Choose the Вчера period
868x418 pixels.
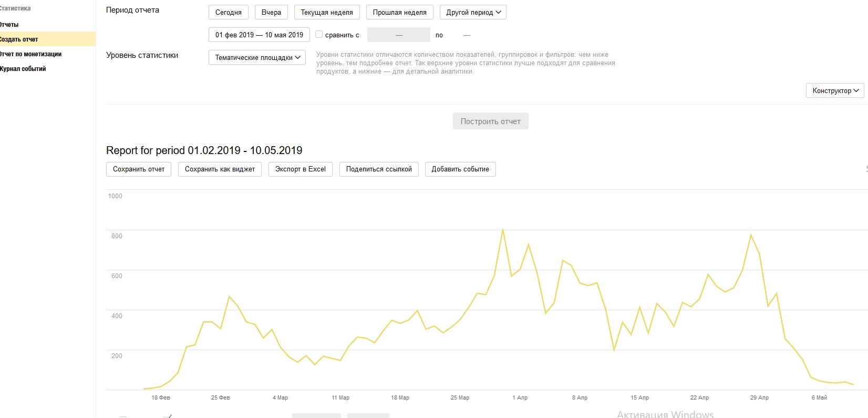(x=271, y=12)
